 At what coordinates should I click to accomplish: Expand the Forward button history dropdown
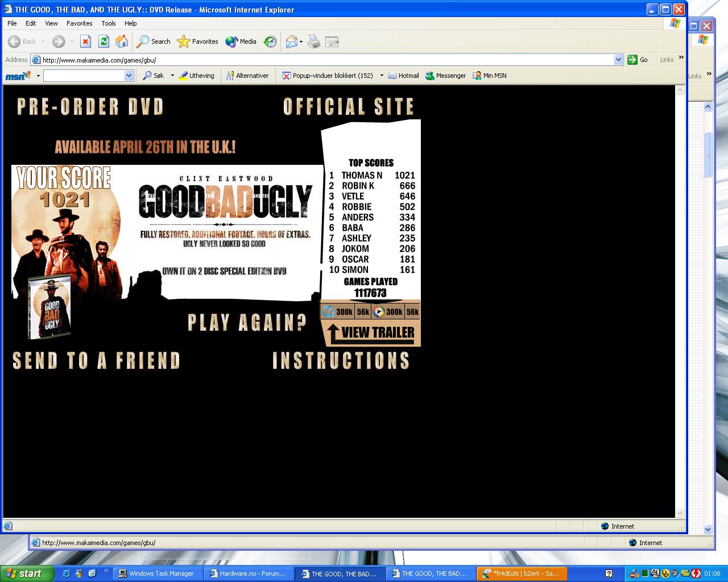click(x=72, y=41)
